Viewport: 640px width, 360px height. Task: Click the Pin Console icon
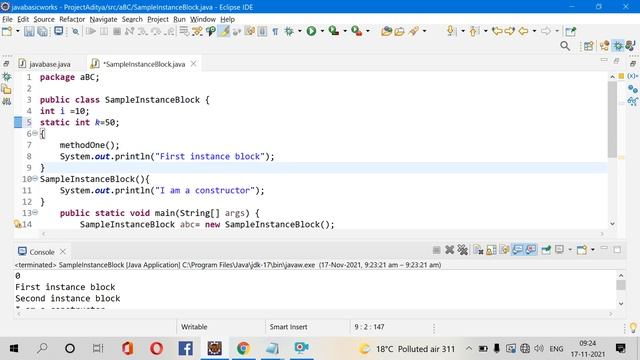point(546,250)
